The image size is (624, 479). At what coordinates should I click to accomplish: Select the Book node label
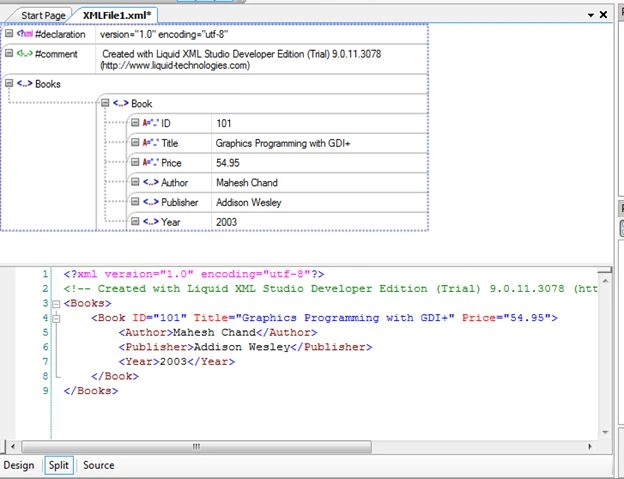click(x=142, y=104)
